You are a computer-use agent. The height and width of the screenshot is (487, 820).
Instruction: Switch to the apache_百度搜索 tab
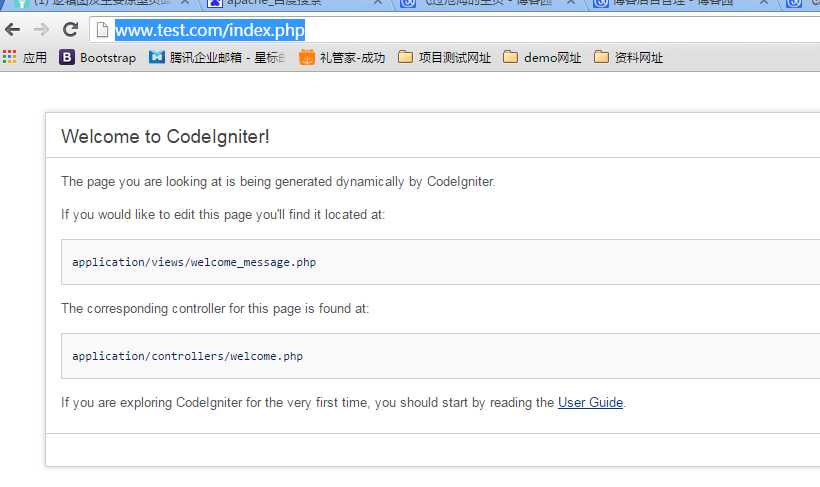(293, 4)
